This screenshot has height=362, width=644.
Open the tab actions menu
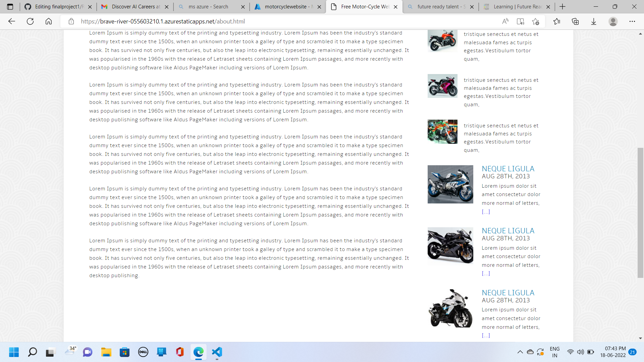[10, 6]
